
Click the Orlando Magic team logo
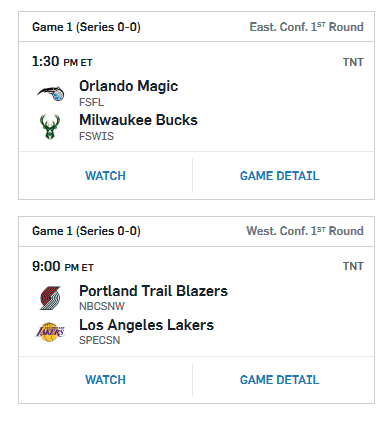50,93
